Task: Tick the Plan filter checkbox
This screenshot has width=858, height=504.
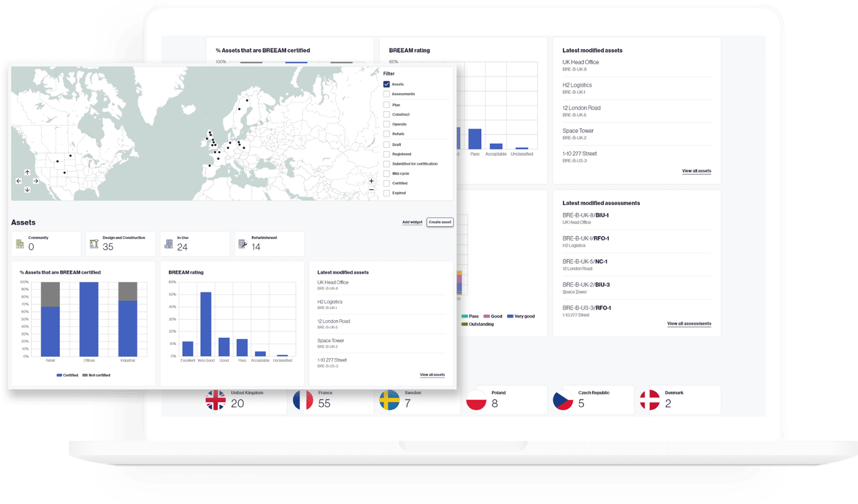Action: coord(387,105)
